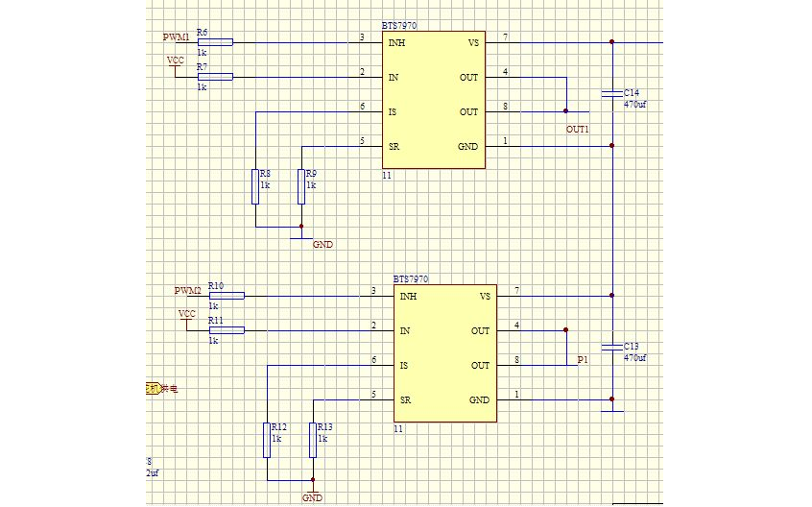Click the vertical resistor R12
Viewport: 812px width, 507px height.
click(x=267, y=440)
